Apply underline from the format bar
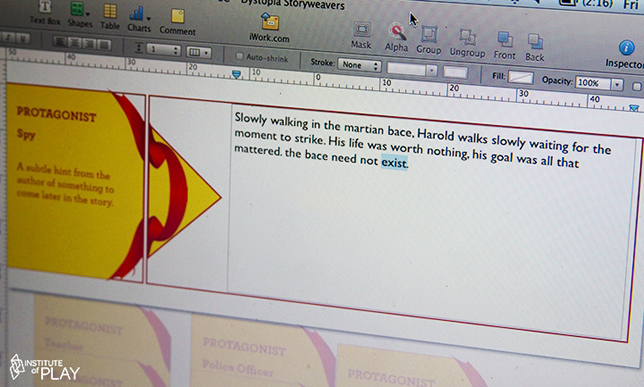 coord(24,39)
